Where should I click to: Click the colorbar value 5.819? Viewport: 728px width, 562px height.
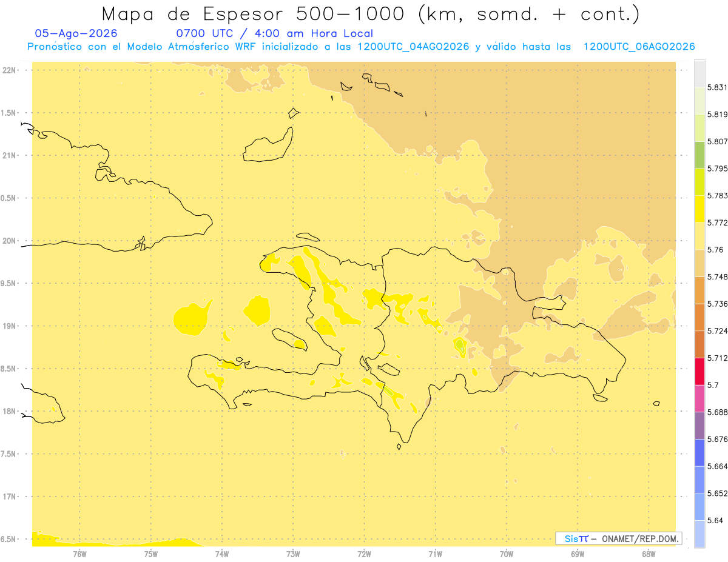pyautogui.click(x=717, y=115)
